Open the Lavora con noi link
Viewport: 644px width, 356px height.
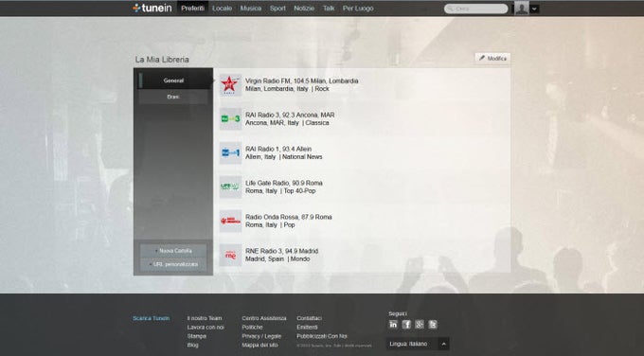[x=206, y=328]
